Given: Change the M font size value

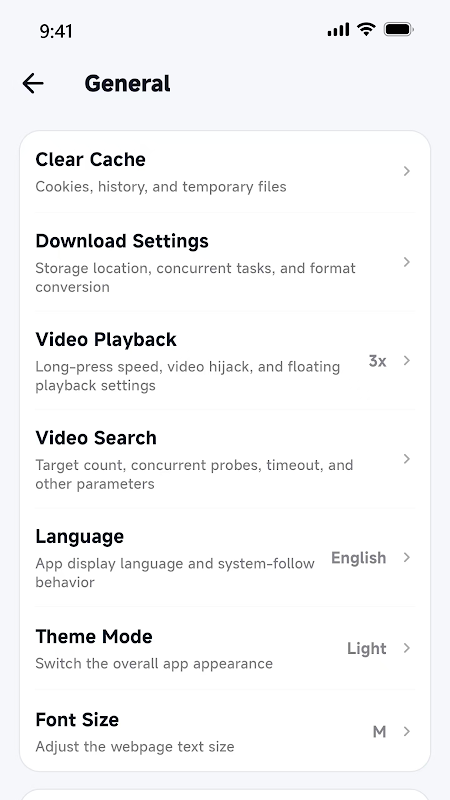Looking at the screenshot, I should [x=379, y=732].
